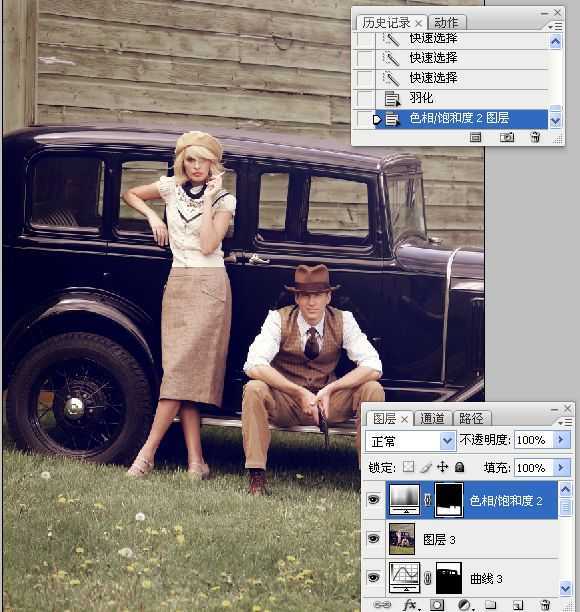
Task: Toggle lock all padlock icon
Action: pyautogui.click(x=460, y=467)
